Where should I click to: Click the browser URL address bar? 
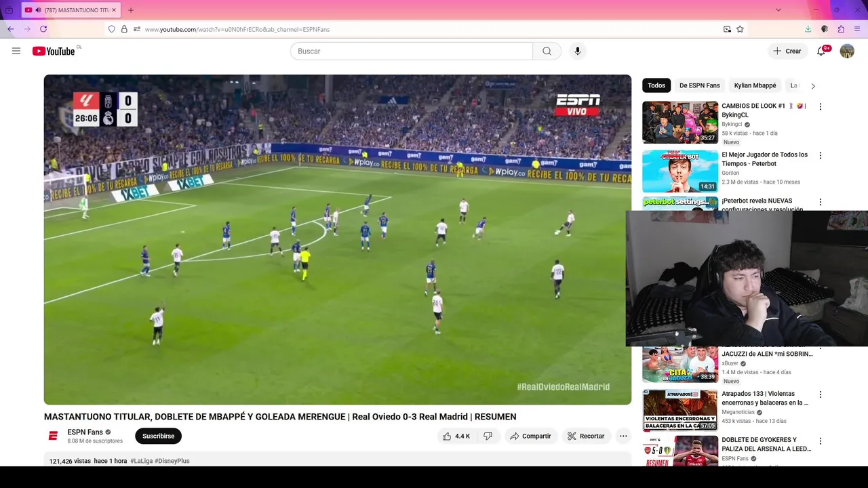427,29
